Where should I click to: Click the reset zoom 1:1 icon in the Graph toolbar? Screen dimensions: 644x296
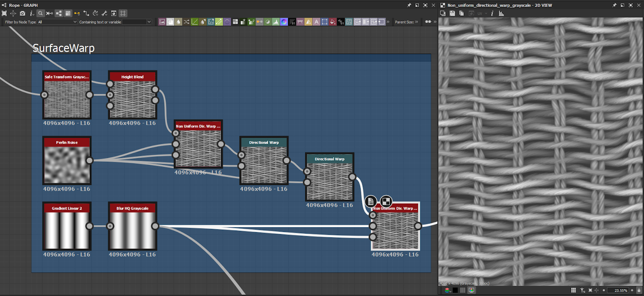pyautogui.click(x=13, y=13)
